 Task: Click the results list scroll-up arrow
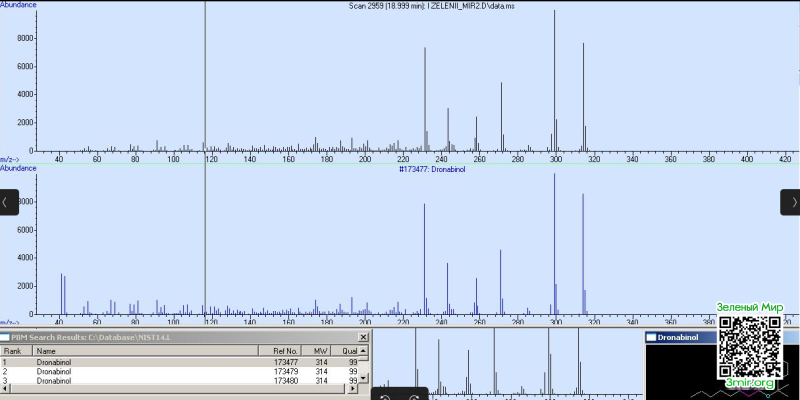[363, 351]
